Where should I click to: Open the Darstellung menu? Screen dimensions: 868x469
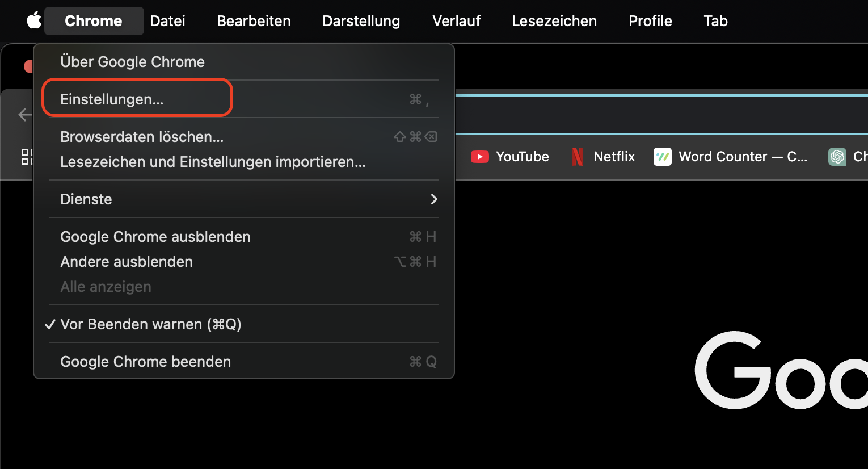pos(361,21)
